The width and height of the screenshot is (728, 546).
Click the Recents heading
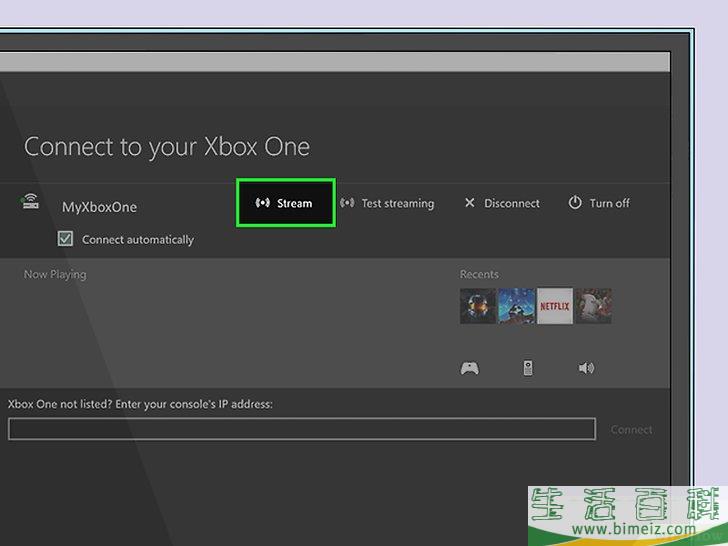click(479, 274)
